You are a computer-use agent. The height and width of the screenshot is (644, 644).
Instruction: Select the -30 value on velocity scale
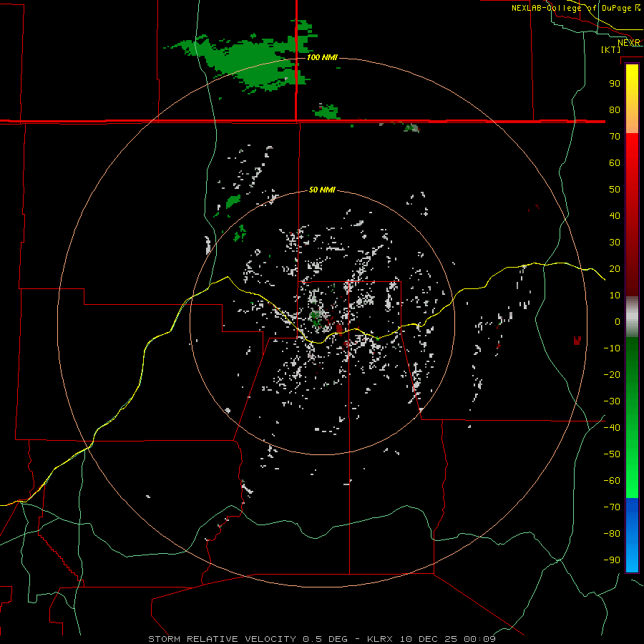(x=612, y=401)
